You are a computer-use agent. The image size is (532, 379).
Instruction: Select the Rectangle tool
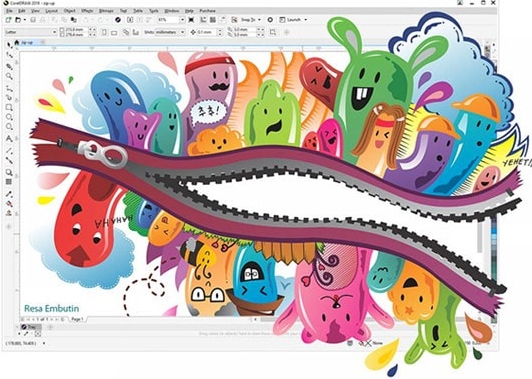pos(9,108)
